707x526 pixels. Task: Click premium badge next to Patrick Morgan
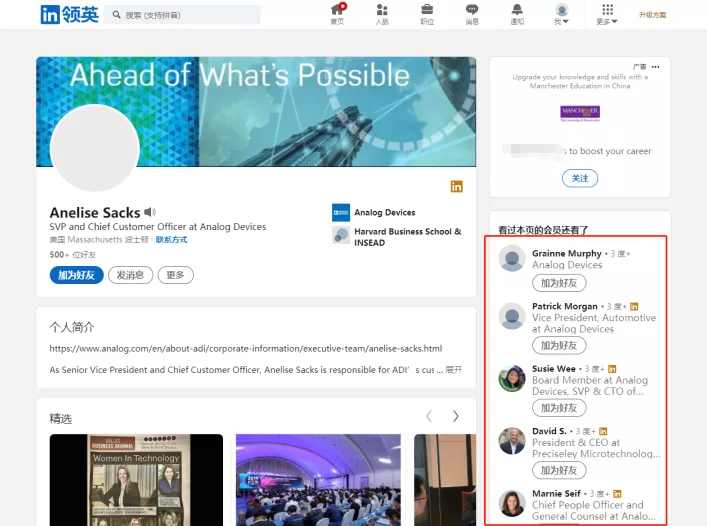(634, 306)
